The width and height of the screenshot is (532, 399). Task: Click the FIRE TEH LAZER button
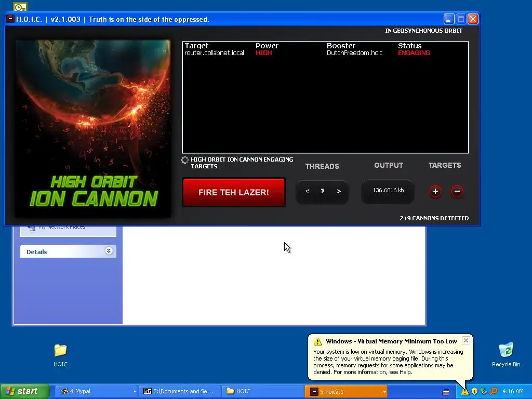pos(233,192)
